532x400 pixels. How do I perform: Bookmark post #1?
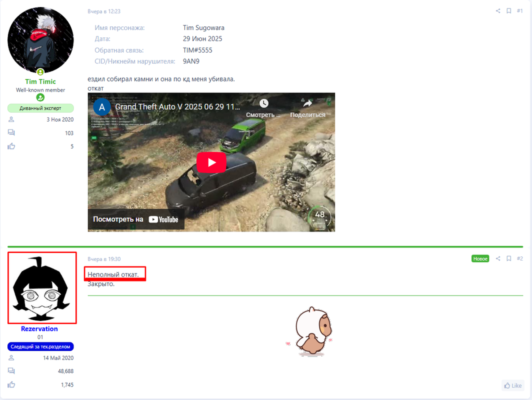point(508,11)
